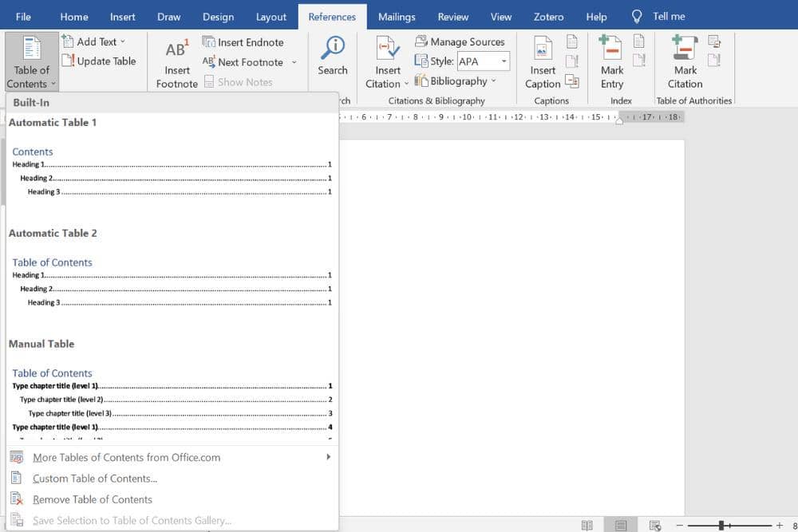Screen dimensions: 798x532
Task: Click the Tell me search box
Action: pos(669,17)
